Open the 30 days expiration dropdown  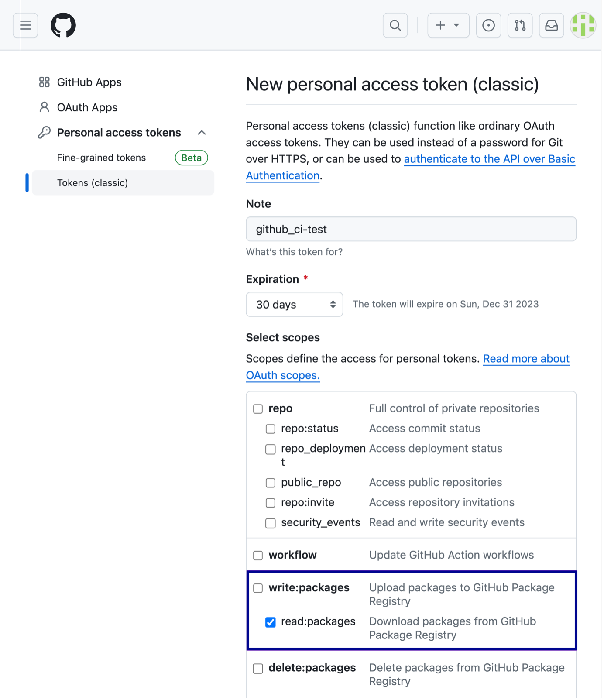pyautogui.click(x=294, y=304)
